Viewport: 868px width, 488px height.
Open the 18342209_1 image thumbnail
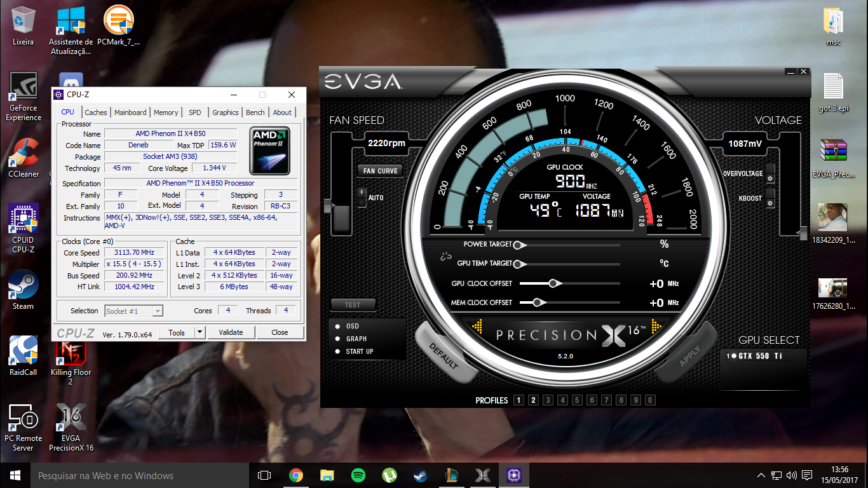pyautogui.click(x=833, y=224)
